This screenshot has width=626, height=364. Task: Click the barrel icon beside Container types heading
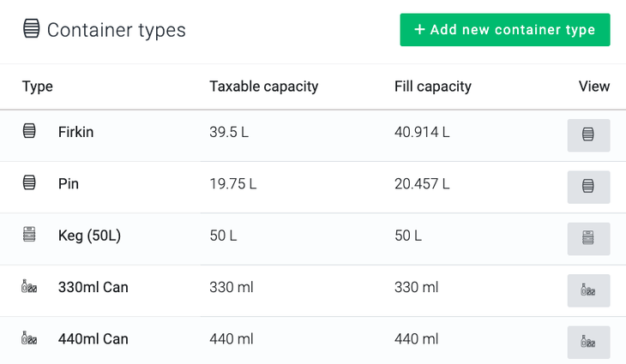coord(31,29)
